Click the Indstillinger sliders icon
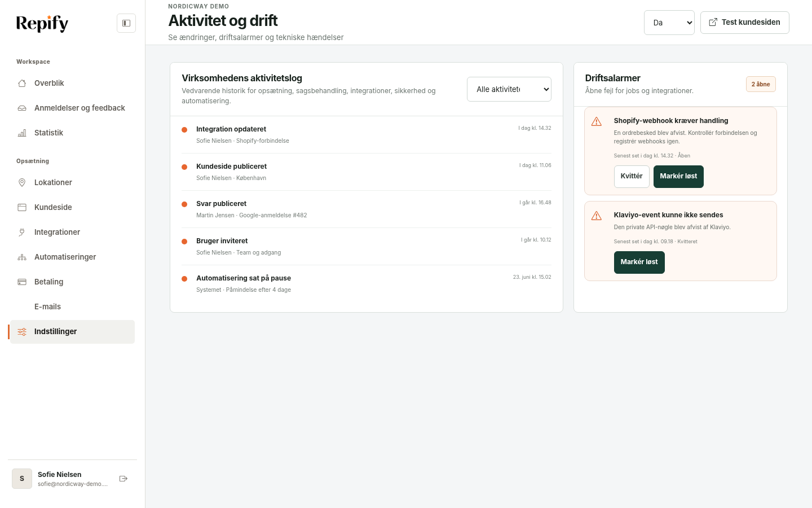Screen dimensions: 812x508 click(x=22, y=331)
